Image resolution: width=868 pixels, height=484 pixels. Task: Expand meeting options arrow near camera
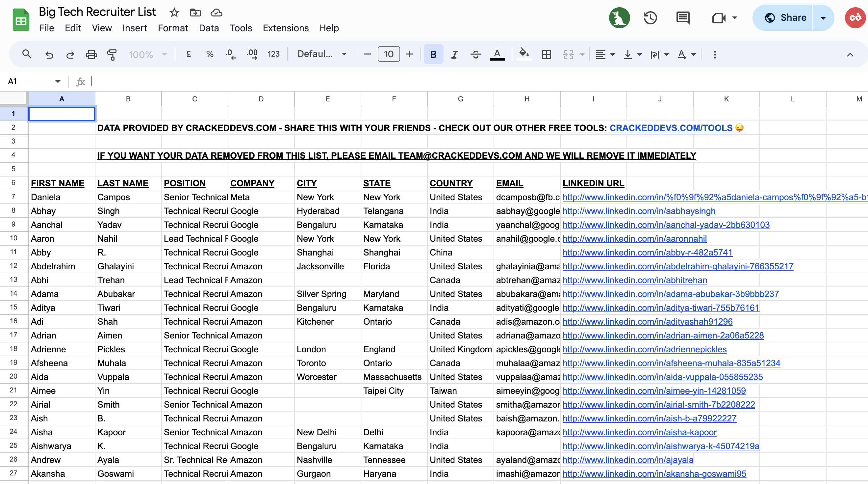pyautogui.click(x=734, y=17)
